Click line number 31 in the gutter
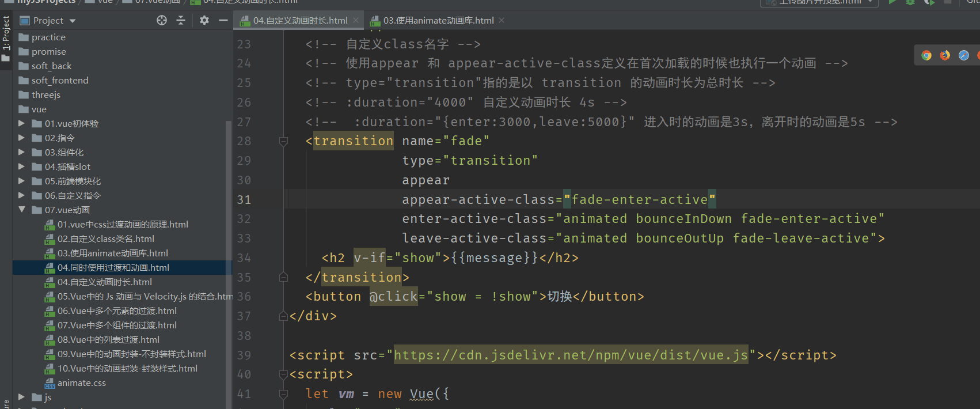 244,199
